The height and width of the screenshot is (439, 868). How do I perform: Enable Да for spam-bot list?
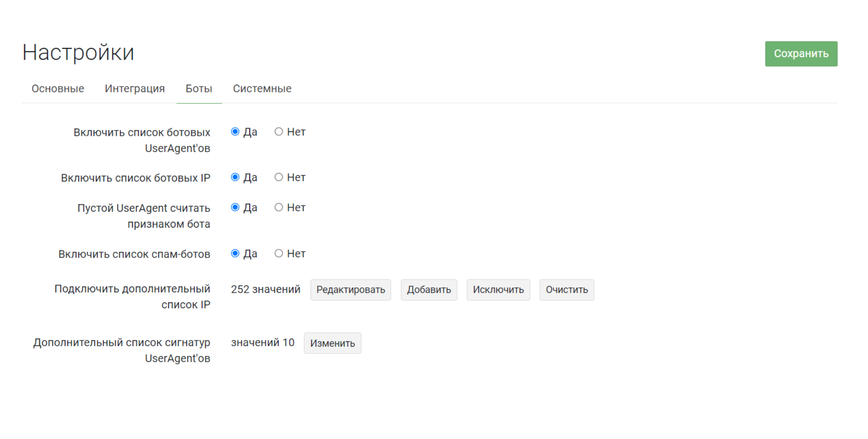(x=235, y=253)
